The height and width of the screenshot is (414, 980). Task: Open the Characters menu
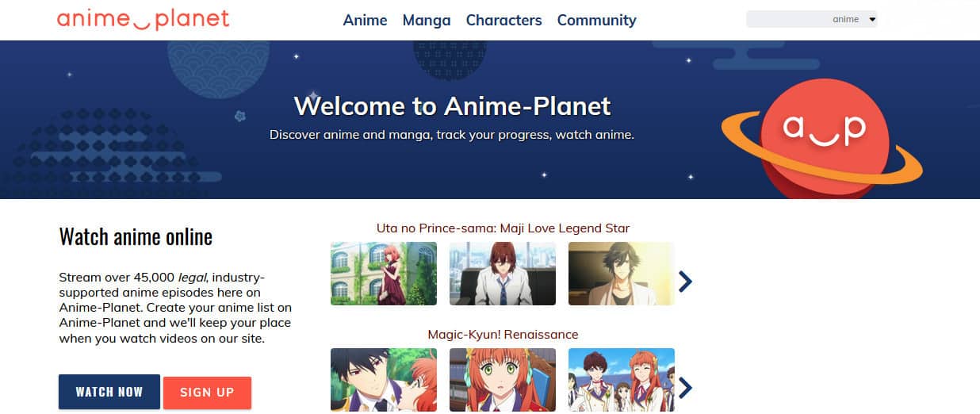point(503,20)
